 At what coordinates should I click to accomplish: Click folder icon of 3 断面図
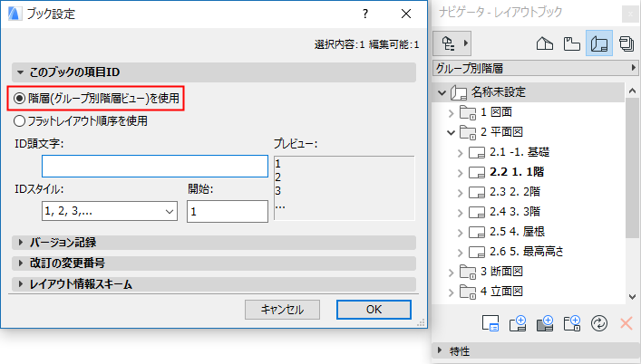point(468,272)
